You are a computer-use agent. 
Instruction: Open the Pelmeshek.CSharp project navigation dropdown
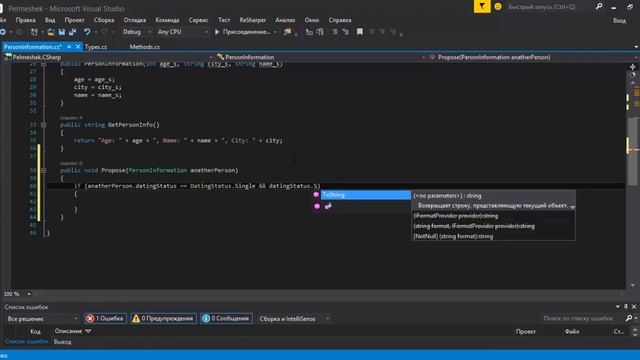109,58
